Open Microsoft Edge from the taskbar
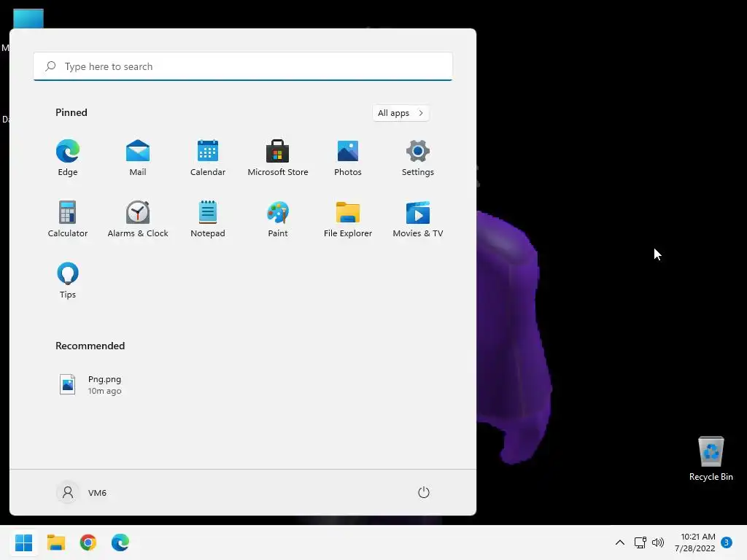The height and width of the screenshot is (560, 747). click(120, 542)
